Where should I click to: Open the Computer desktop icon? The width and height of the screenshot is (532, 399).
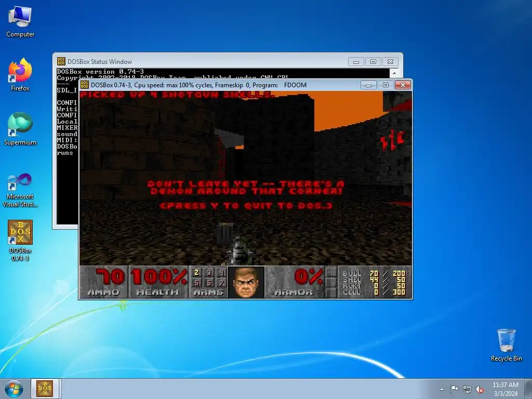pyautogui.click(x=20, y=22)
